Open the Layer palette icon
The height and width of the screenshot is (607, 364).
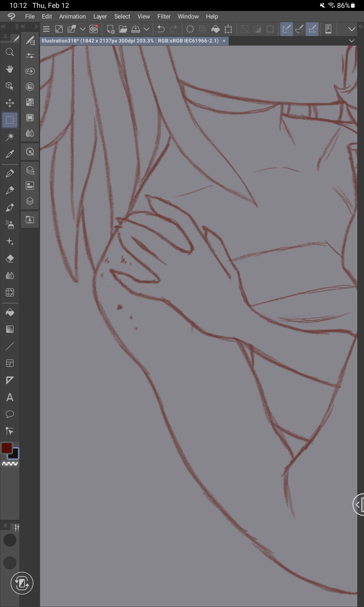tap(30, 201)
